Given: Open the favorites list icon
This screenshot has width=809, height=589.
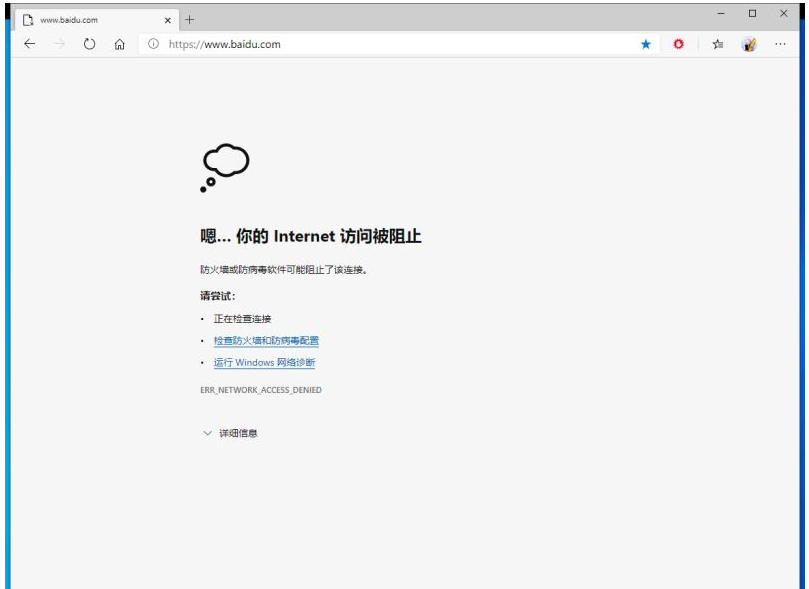Looking at the screenshot, I should tap(717, 44).
